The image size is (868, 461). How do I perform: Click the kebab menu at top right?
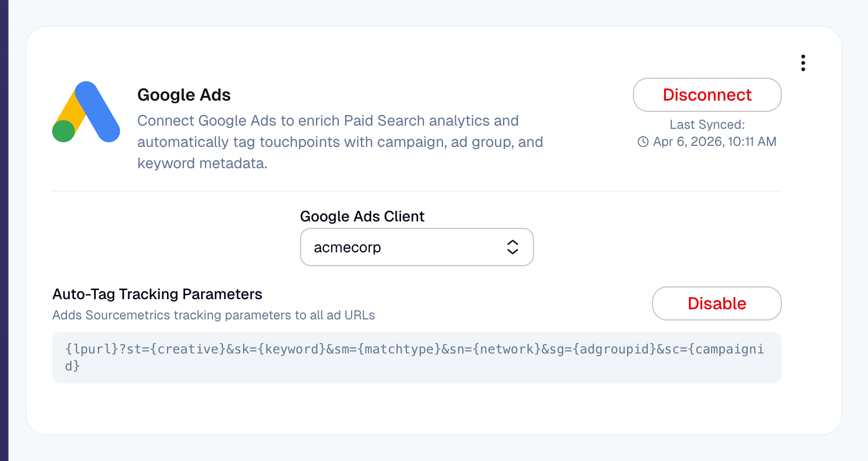coord(803,62)
